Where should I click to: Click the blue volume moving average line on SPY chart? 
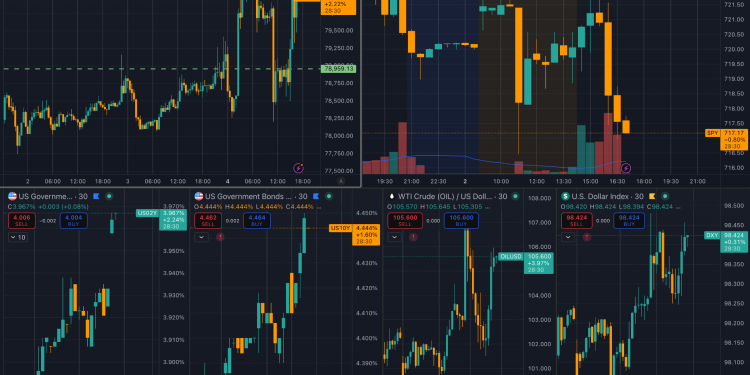pyautogui.click(x=494, y=162)
